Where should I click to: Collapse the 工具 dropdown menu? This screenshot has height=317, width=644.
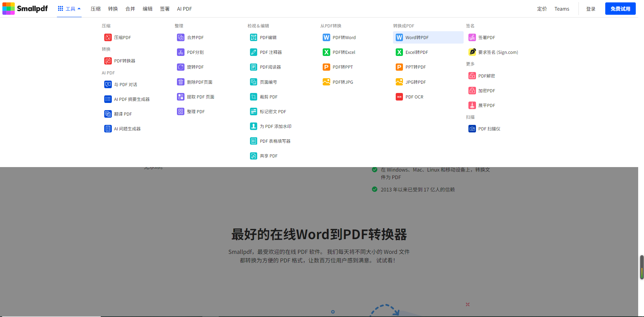pyautogui.click(x=69, y=9)
